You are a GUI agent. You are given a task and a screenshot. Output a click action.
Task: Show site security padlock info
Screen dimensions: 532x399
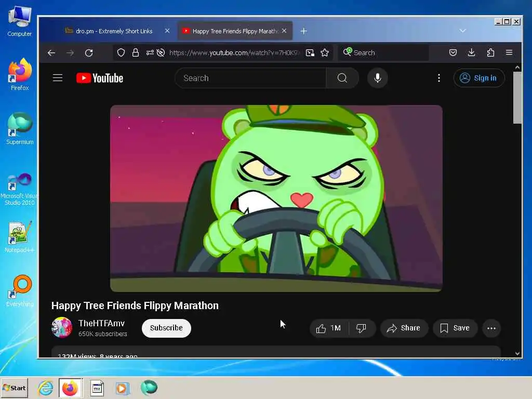pyautogui.click(x=136, y=52)
